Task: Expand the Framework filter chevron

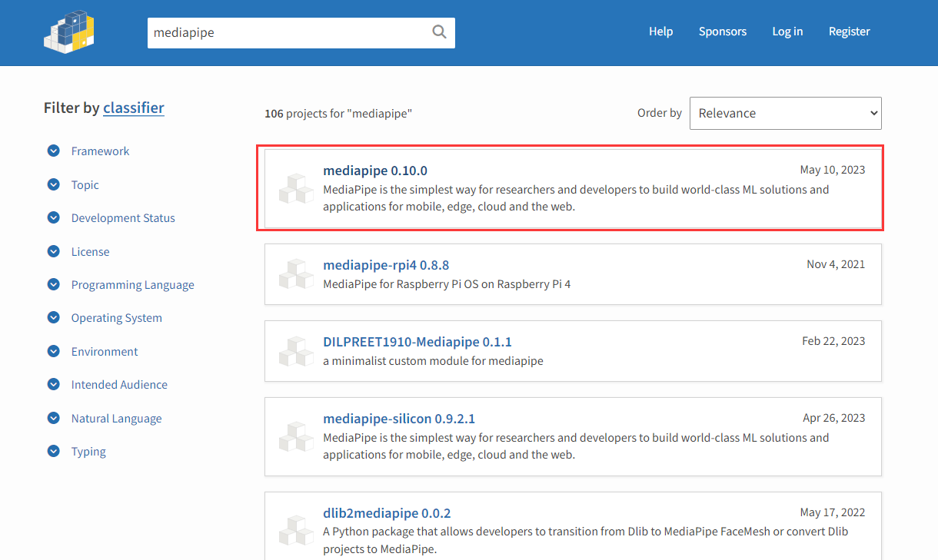Action: pos(54,151)
